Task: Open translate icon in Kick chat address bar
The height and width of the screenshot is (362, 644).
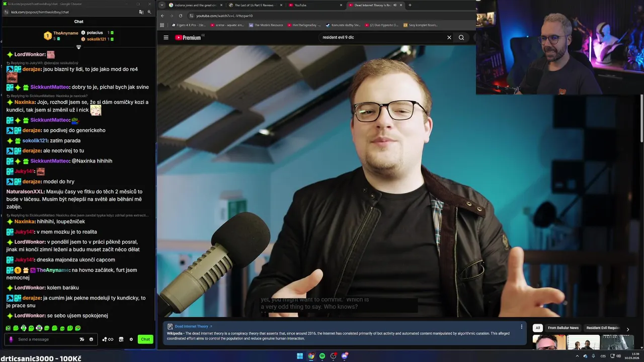Action: tap(141, 12)
